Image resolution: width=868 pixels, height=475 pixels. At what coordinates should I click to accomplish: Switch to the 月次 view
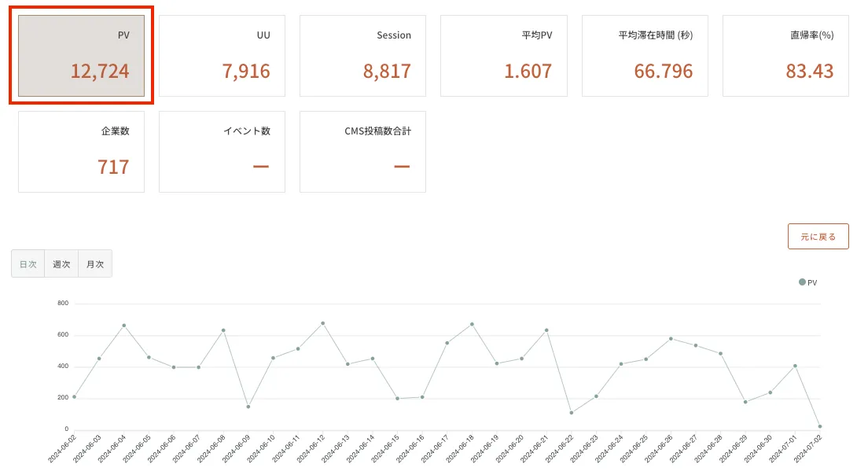coord(95,264)
